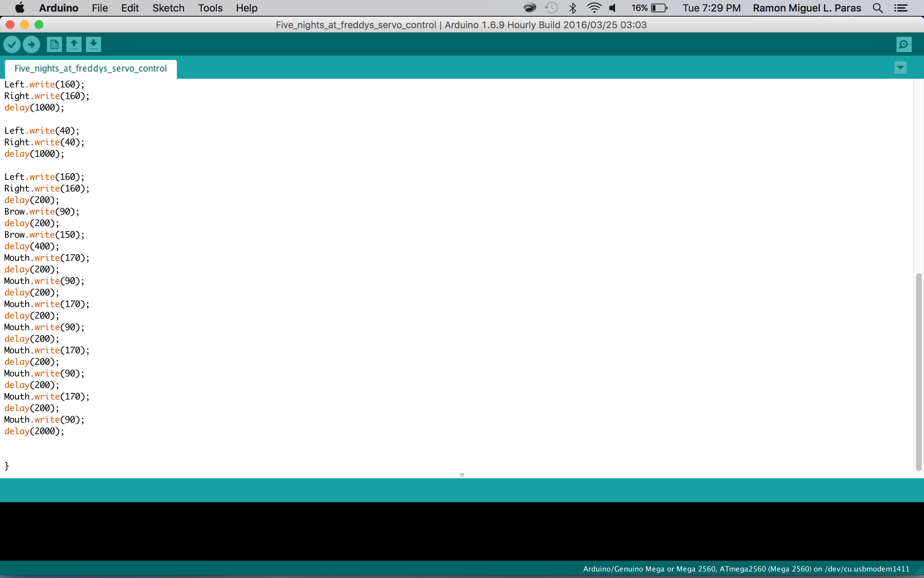Image resolution: width=924 pixels, height=578 pixels.
Task: Click the volume speaker icon
Action: (x=613, y=8)
